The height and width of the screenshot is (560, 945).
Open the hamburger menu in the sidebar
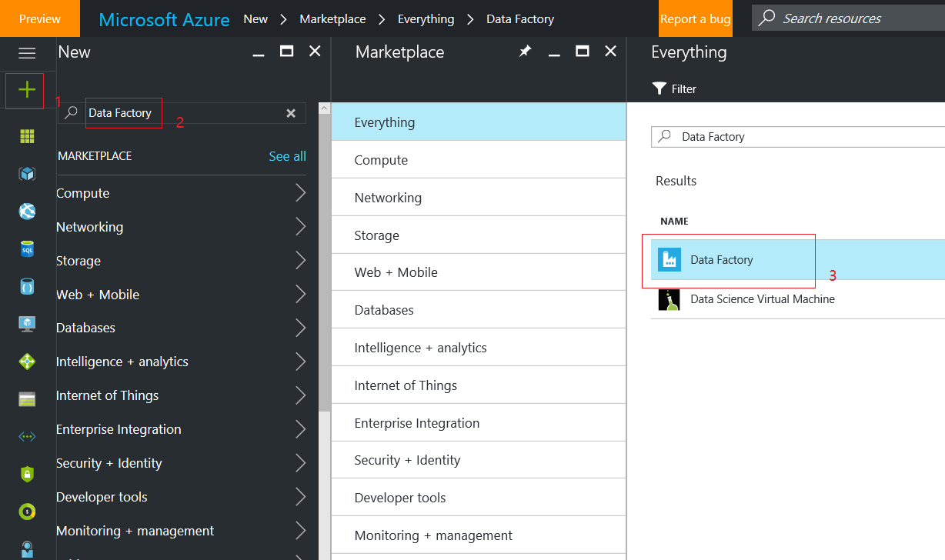[27, 53]
